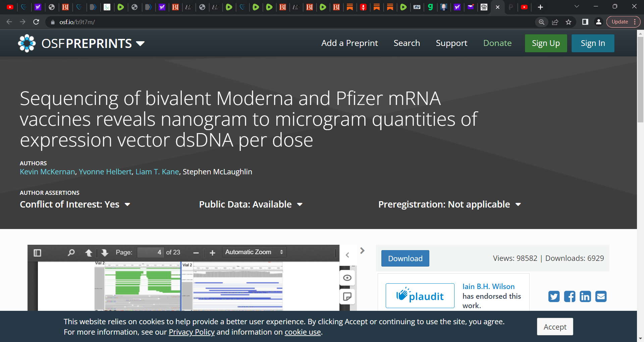
Task: Open author Yvonne Helbert's profile
Action: tap(105, 172)
